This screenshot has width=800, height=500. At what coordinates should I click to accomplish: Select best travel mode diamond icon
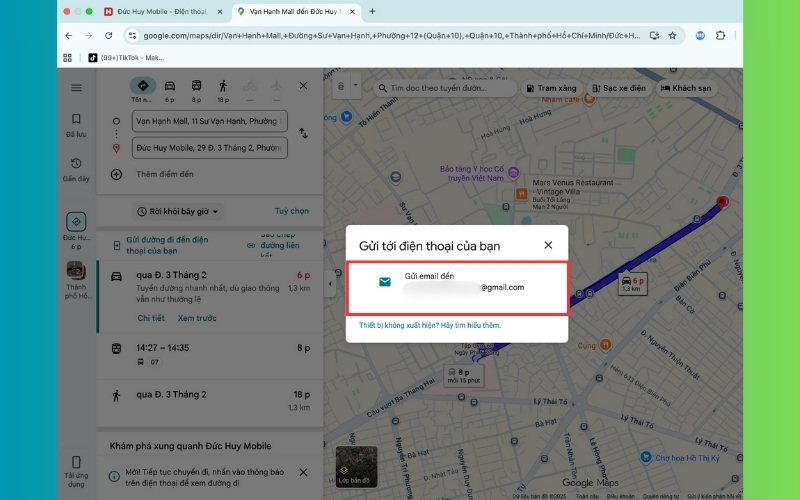pyautogui.click(x=143, y=86)
